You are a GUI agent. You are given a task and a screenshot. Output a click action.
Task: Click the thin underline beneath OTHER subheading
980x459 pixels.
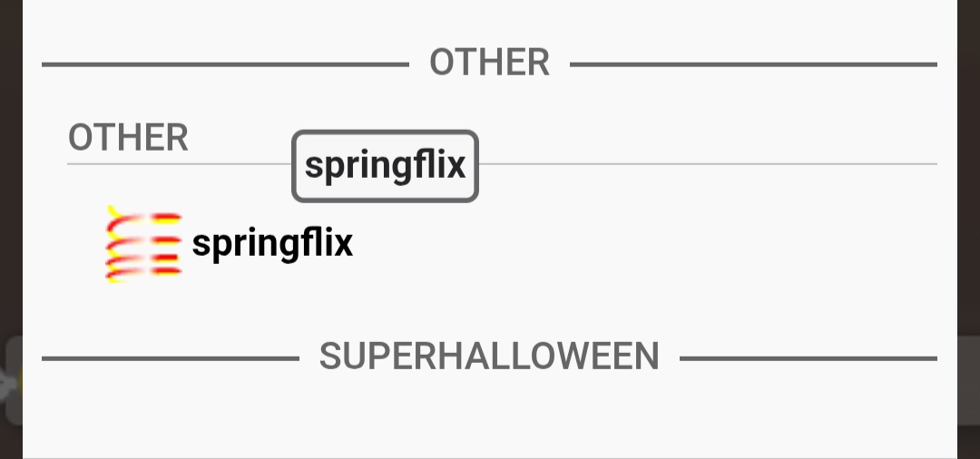(708, 164)
